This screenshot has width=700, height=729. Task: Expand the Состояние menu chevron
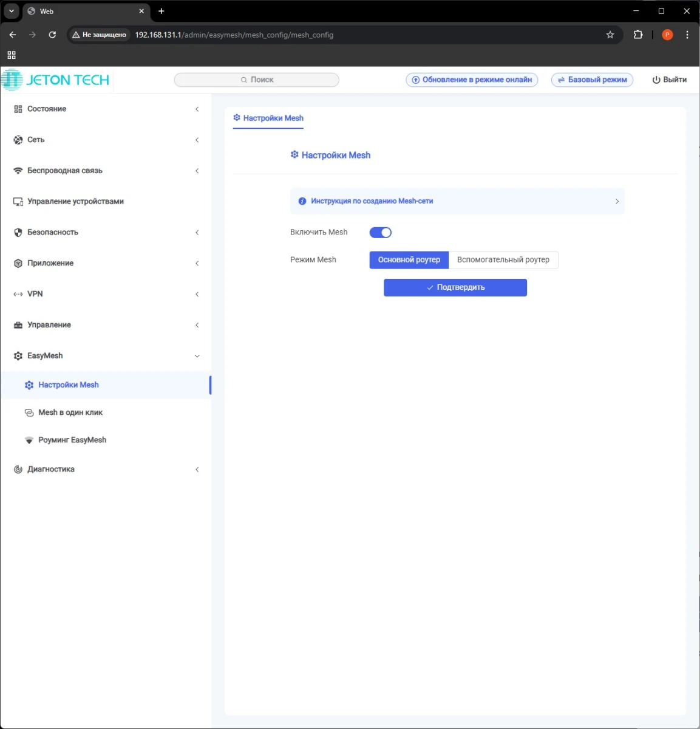(197, 109)
